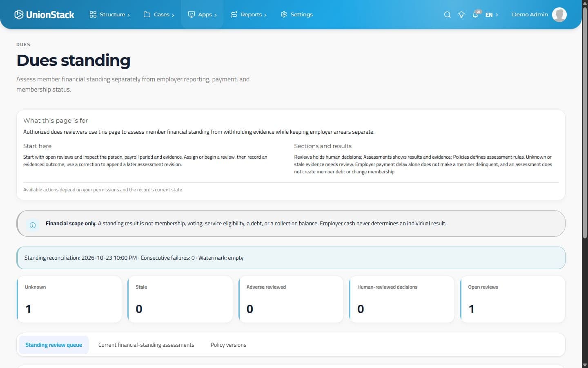Click the Unknown count card
This screenshot has height=368, width=588.
(x=69, y=299)
